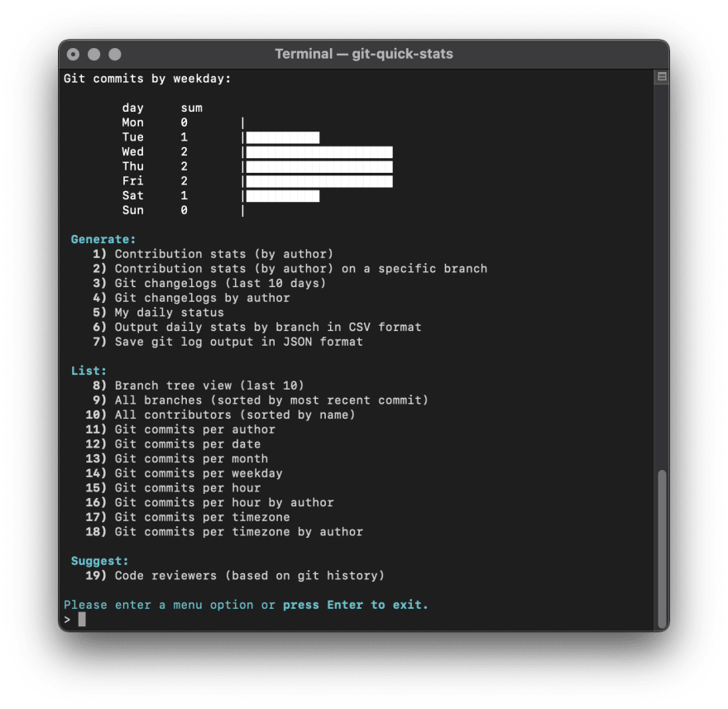The width and height of the screenshot is (728, 709).
Task: Select option 3) Git changelogs (last 10 days)
Action: click(209, 283)
